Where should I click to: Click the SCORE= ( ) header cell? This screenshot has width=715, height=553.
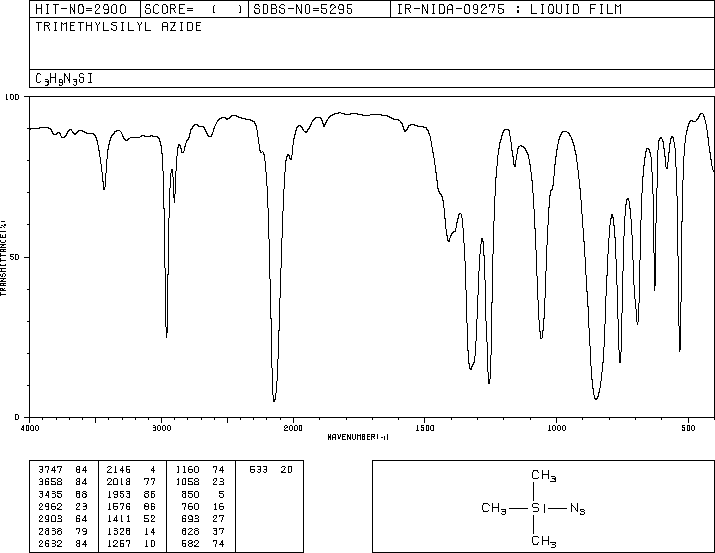tap(194, 9)
